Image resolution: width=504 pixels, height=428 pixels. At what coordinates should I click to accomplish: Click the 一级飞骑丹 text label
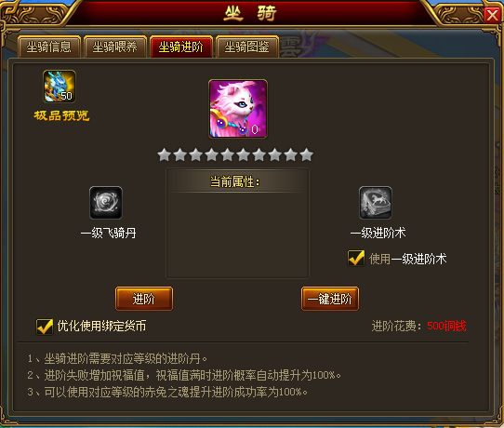109,233
